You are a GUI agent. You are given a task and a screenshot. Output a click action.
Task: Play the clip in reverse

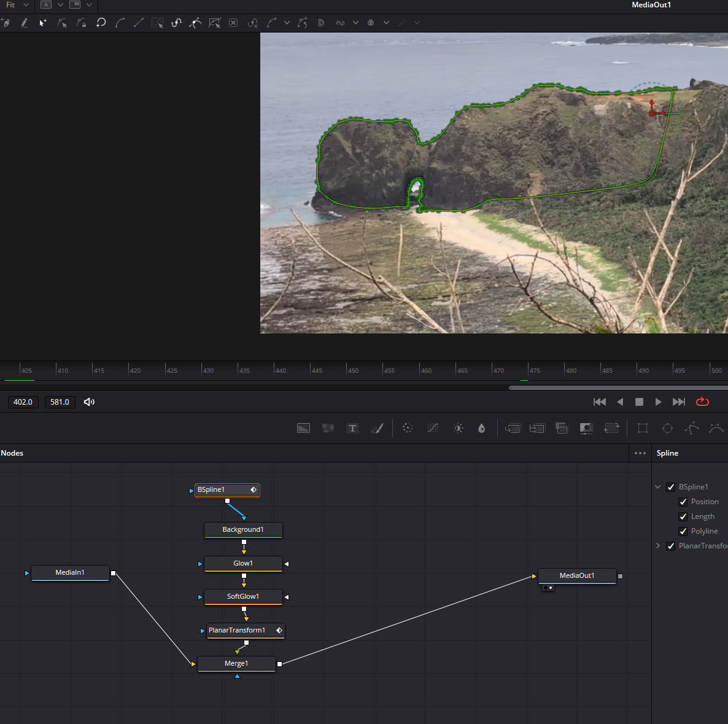[x=620, y=402]
